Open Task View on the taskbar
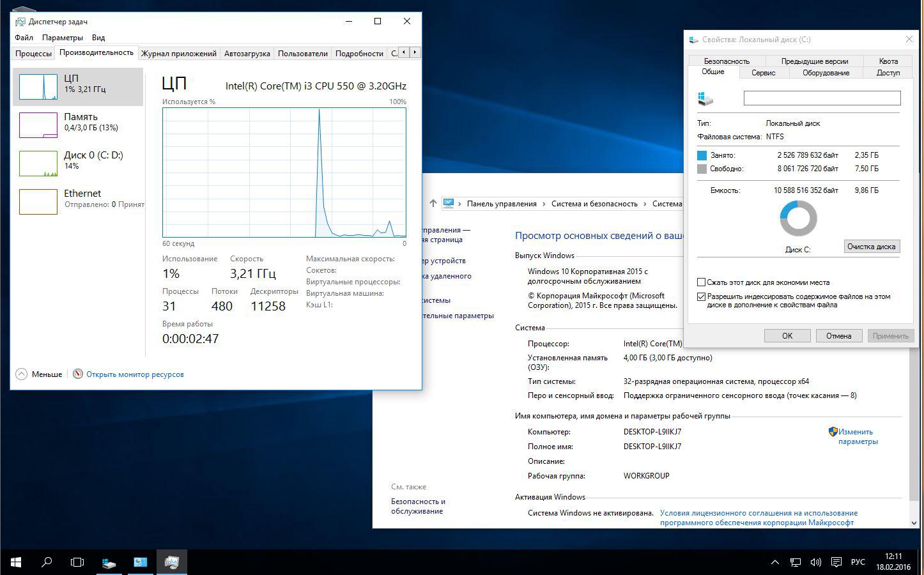This screenshot has width=924, height=575. [x=77, y=562]
